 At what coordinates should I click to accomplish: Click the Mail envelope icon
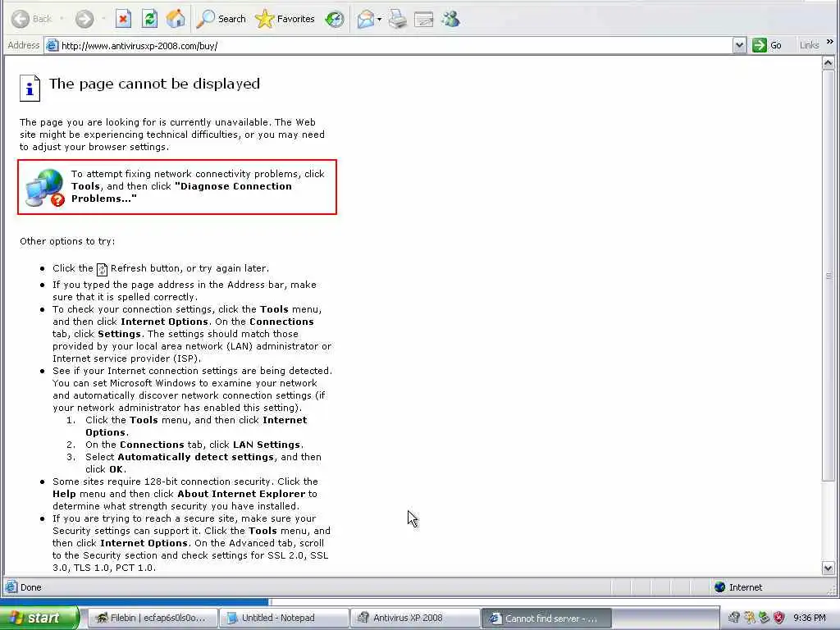365,20
